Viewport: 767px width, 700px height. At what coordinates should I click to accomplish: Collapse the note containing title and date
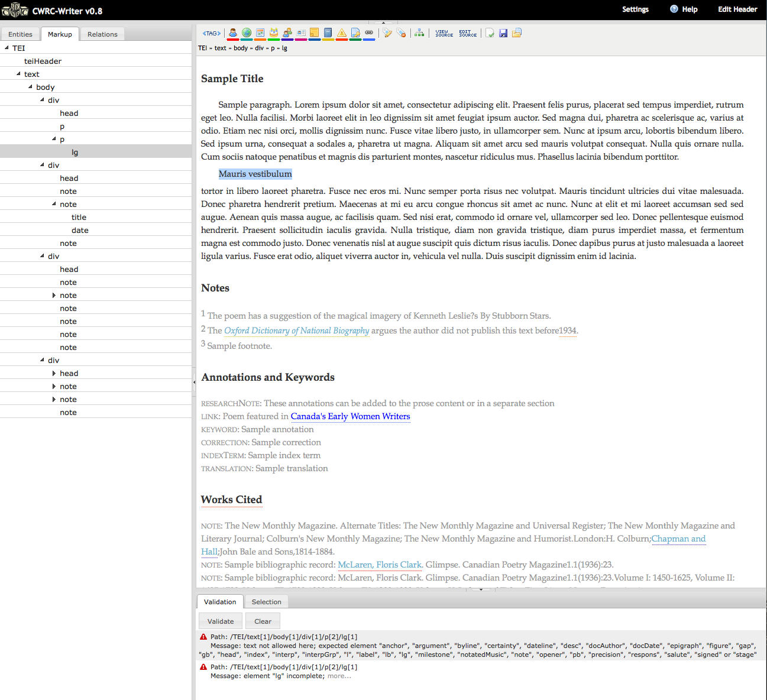point(54,204)
